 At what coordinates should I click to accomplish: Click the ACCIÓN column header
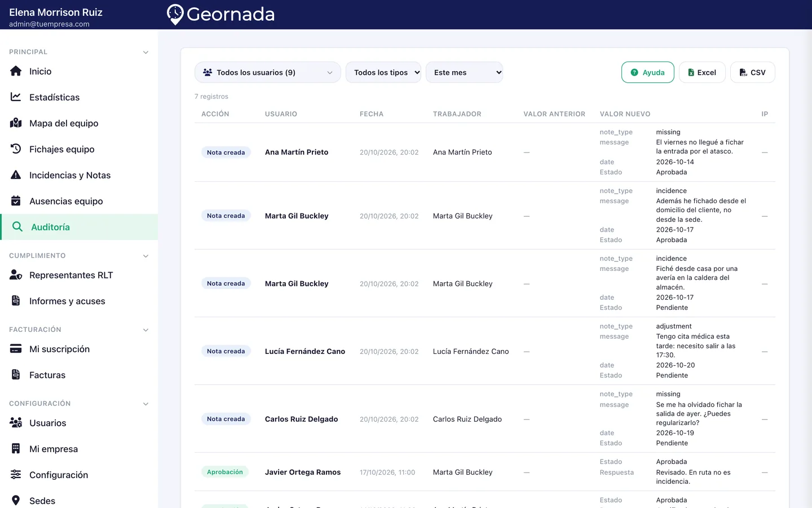[x=215, y=114]
